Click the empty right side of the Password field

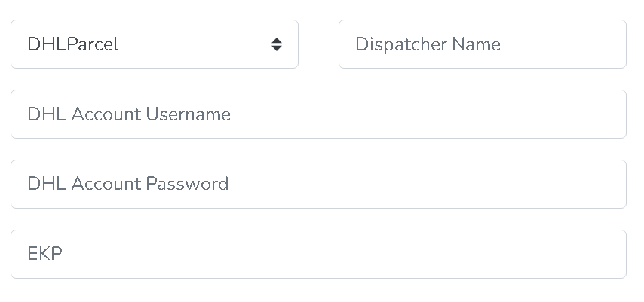(528, 185)
